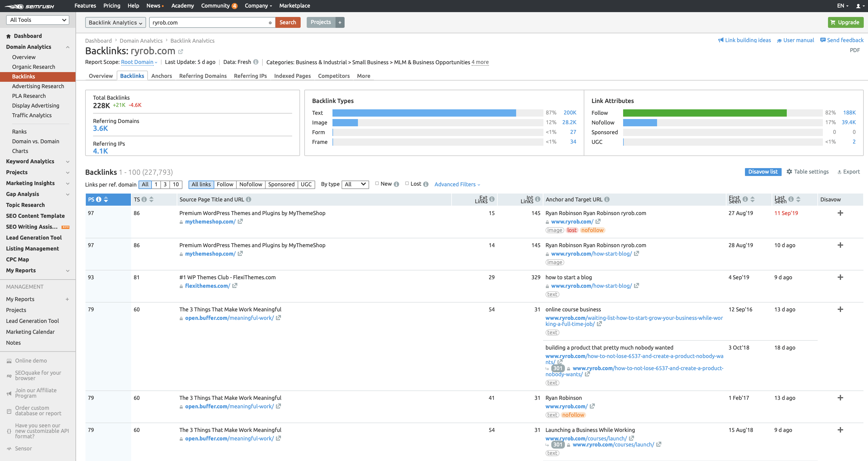Select 10 links per ref. domain
Viewport: 868px width, 461px height.
coord(176,184)
